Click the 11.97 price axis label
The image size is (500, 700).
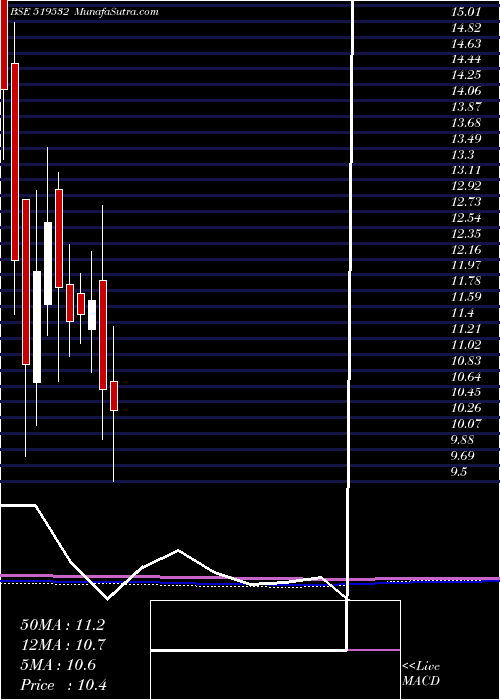pyautogui.click(x=466, y=266)
